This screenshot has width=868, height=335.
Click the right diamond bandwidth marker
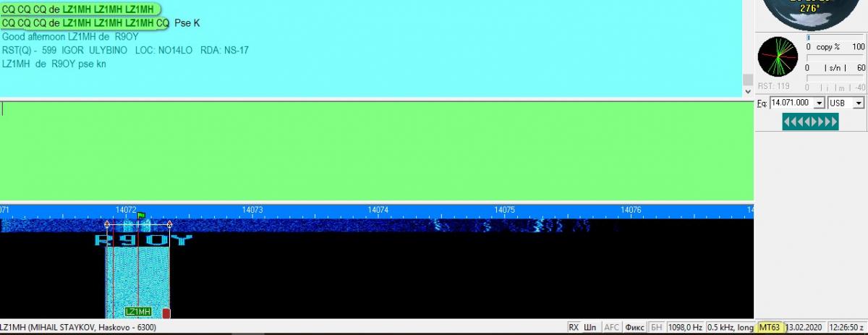click(x=169, y=224)
